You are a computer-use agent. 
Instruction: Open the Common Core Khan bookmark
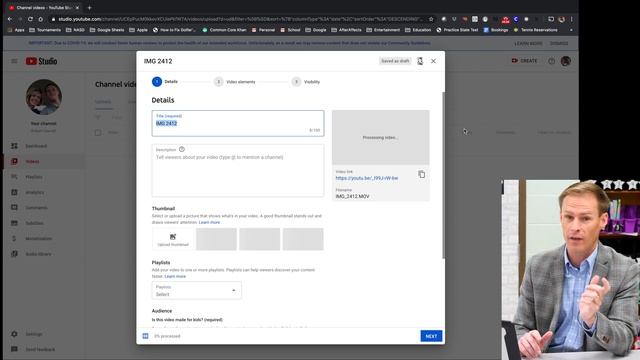[224, 30]
